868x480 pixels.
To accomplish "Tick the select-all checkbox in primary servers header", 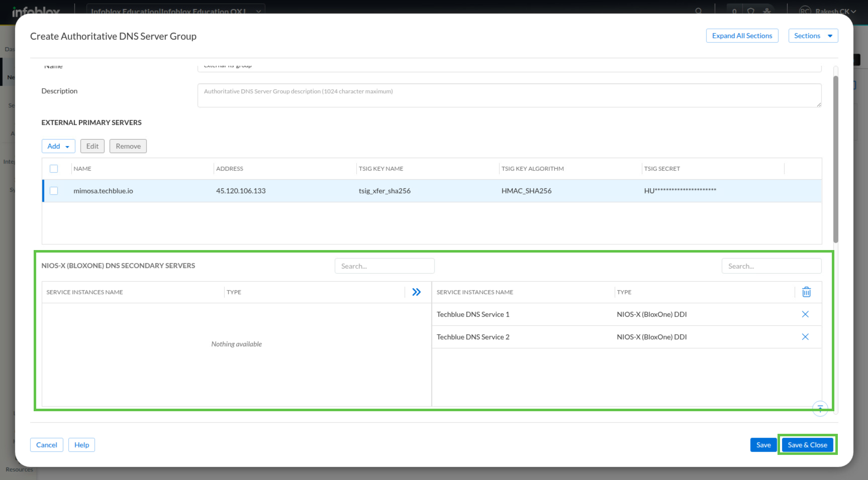I will click(x=54, y=169).
